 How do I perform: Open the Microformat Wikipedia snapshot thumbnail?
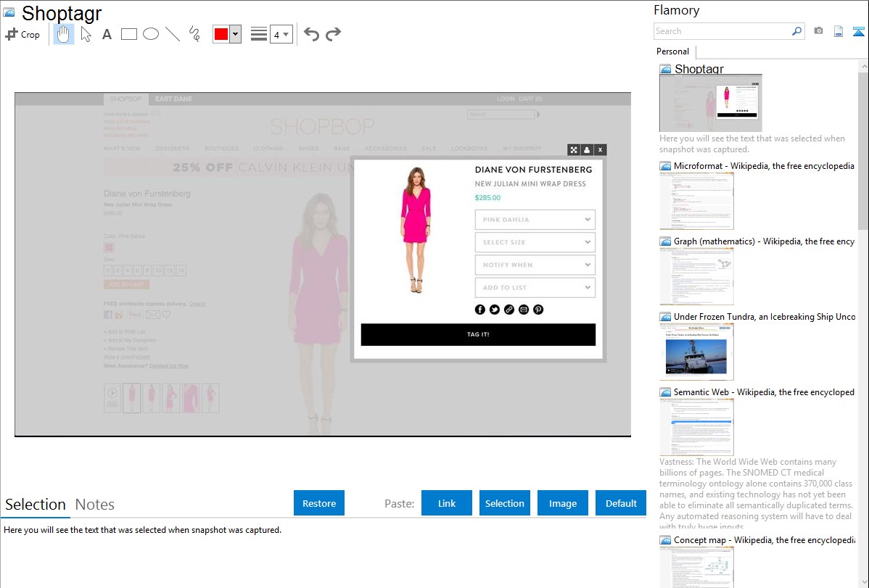696,201
